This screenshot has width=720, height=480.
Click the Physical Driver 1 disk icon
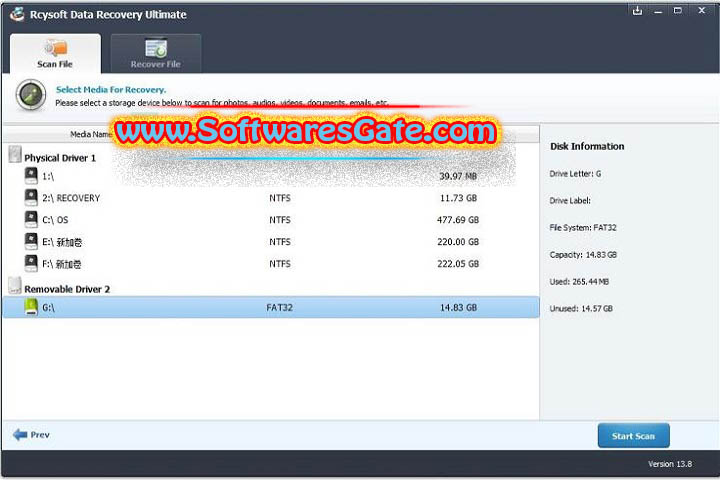15,155
